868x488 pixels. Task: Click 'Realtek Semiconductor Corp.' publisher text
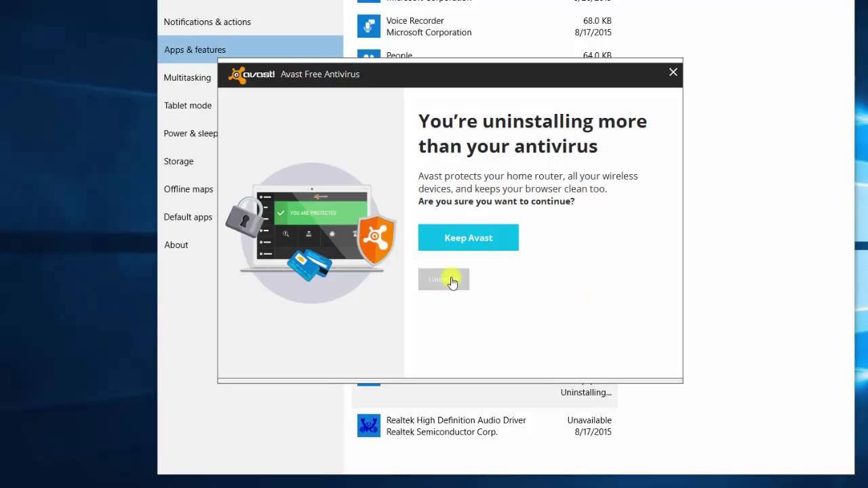pos(442,432)
